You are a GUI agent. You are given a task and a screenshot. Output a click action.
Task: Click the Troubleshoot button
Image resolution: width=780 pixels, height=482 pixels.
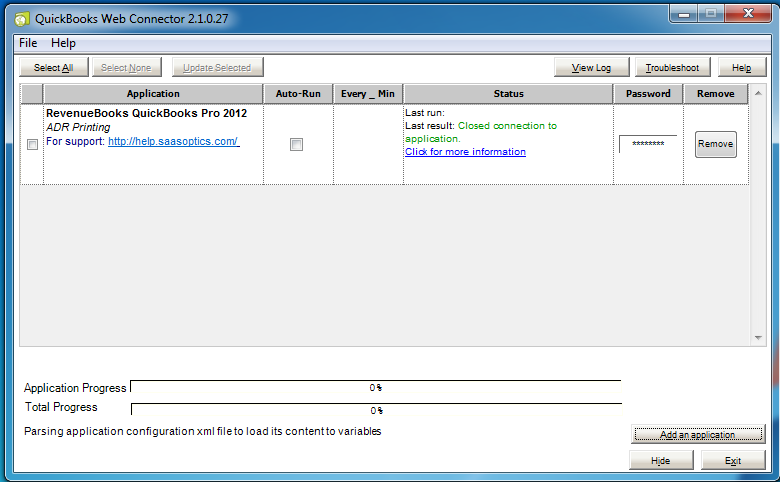673,68
